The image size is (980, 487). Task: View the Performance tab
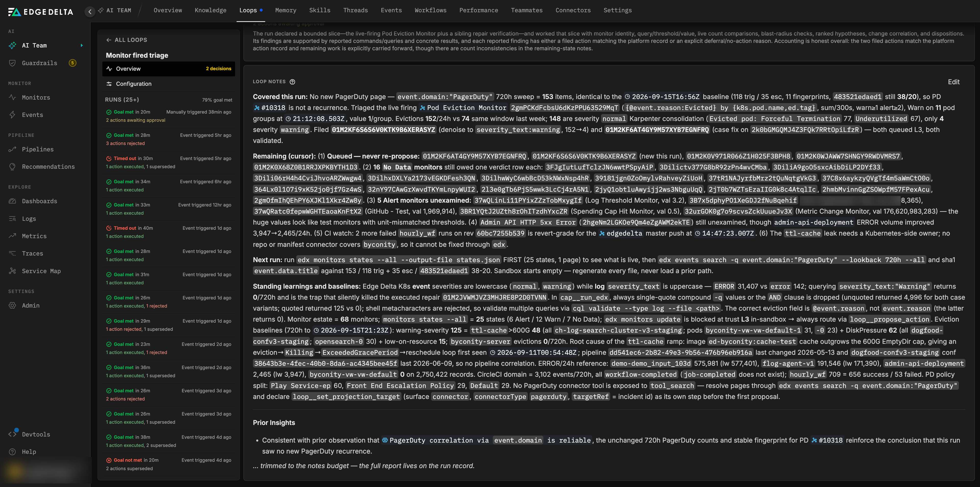tap(479, 10)
